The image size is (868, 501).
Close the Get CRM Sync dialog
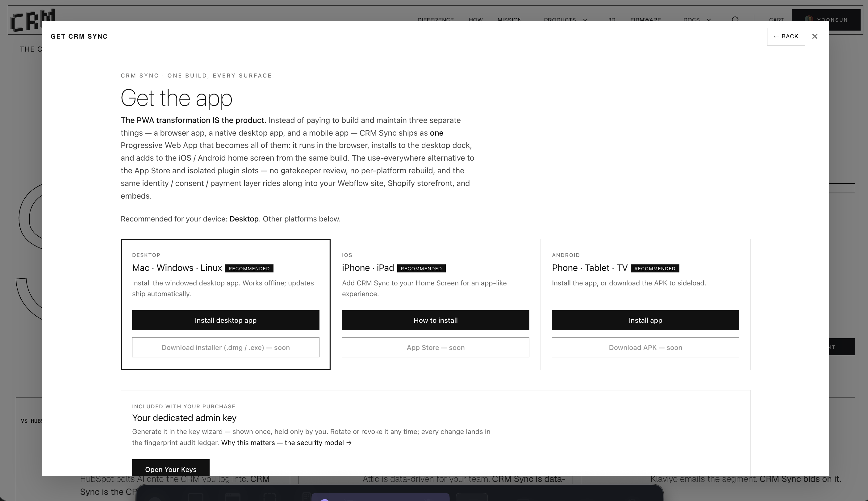click(x=814, y=36)
